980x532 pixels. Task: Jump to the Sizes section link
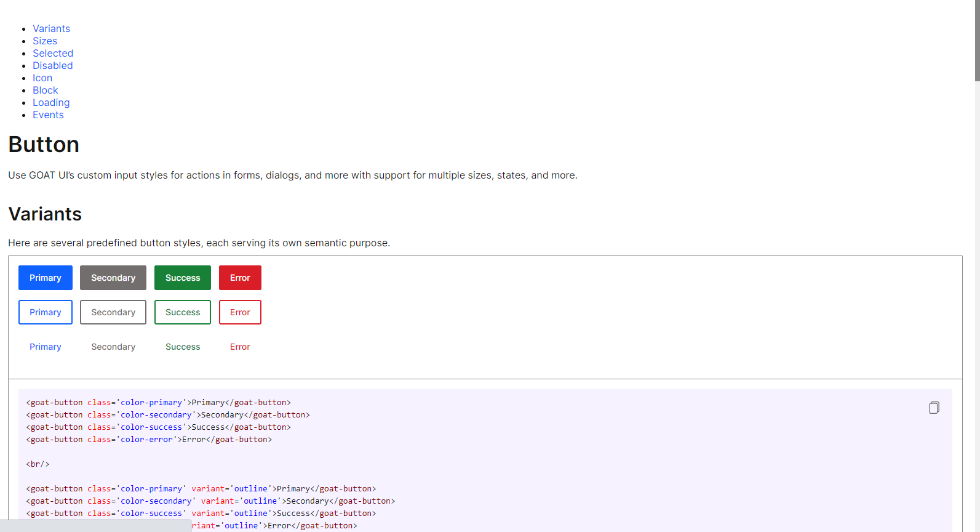45,41
